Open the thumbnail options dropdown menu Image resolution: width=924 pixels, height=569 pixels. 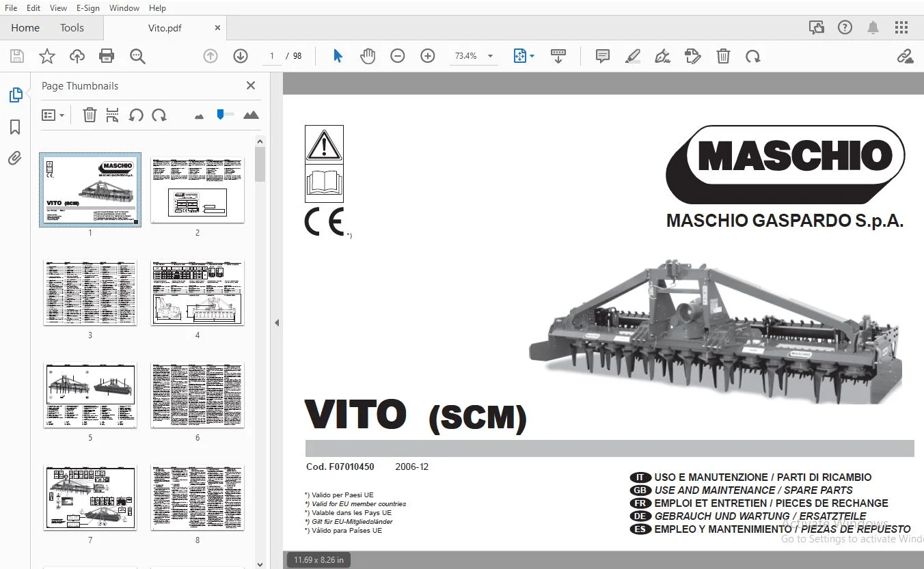coord(53,115)
